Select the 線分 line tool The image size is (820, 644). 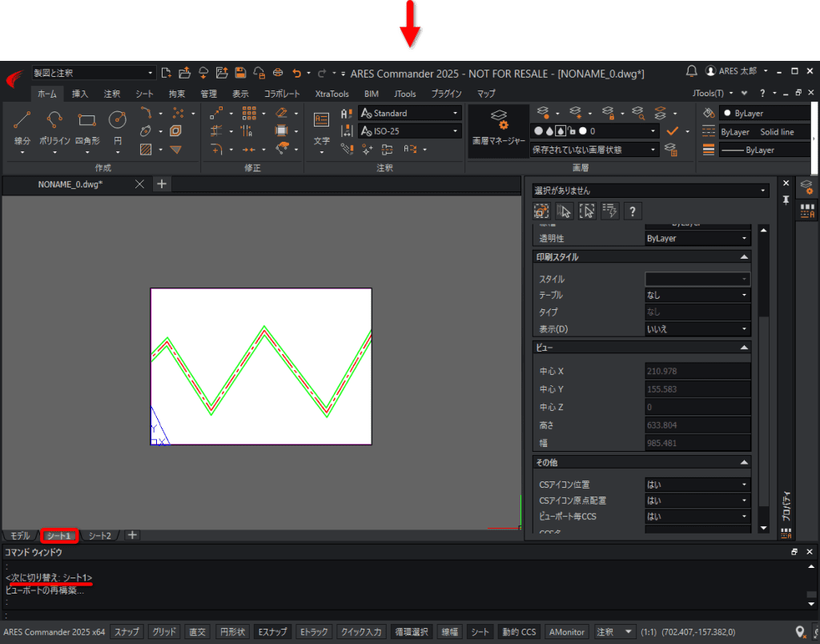click(22, 127)
